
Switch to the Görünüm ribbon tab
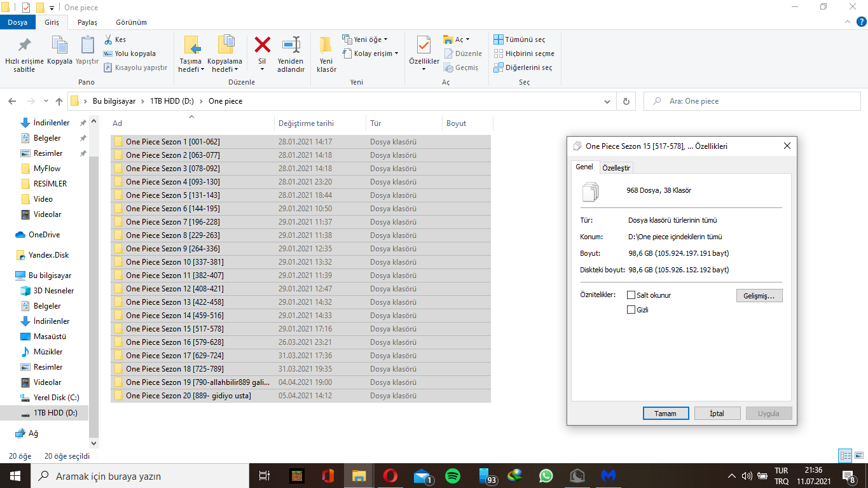click(132, 22)
